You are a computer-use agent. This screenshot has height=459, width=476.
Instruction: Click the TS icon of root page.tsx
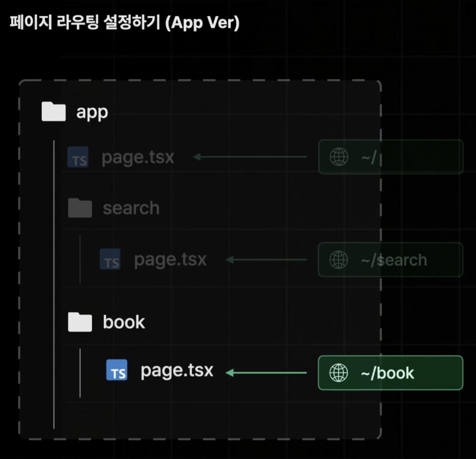click(x=78, y=157)
